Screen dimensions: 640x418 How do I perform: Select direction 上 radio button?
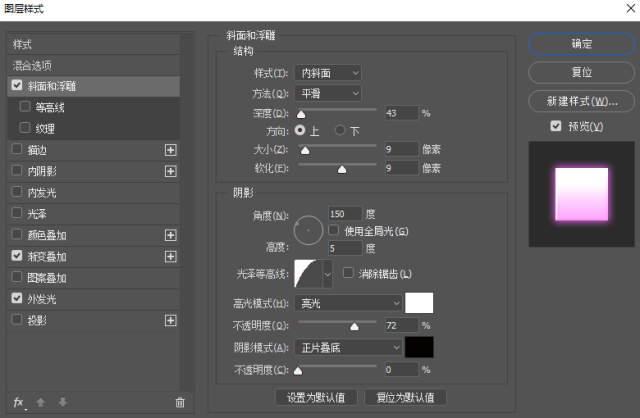click(x=300, y=130)
